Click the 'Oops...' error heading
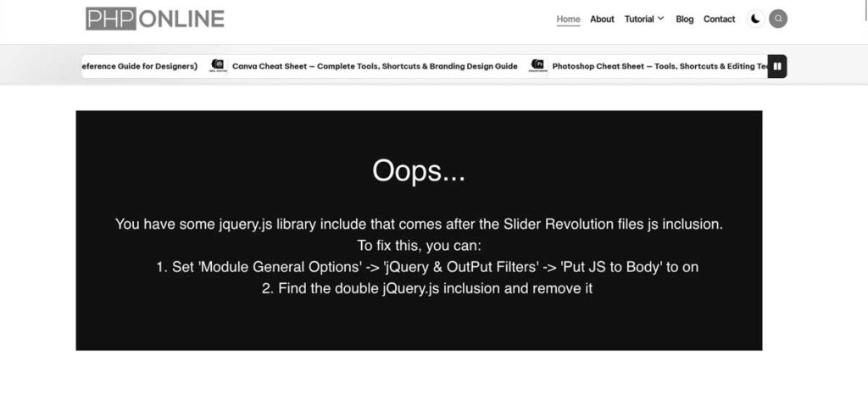 tap(419, 170)
